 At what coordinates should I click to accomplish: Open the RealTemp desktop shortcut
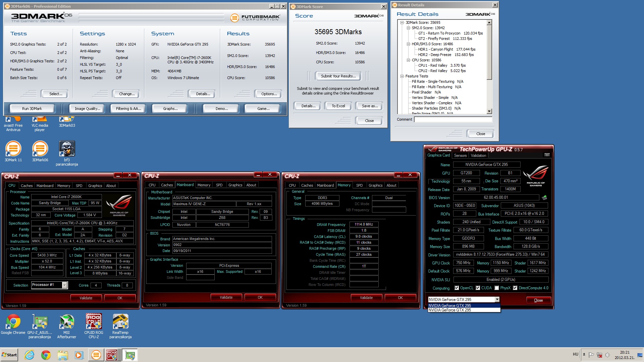point(120,322)
